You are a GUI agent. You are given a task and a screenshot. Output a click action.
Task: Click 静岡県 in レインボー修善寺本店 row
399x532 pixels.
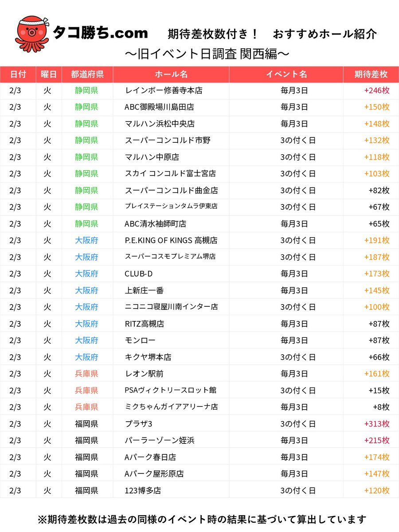click(86, 90)
